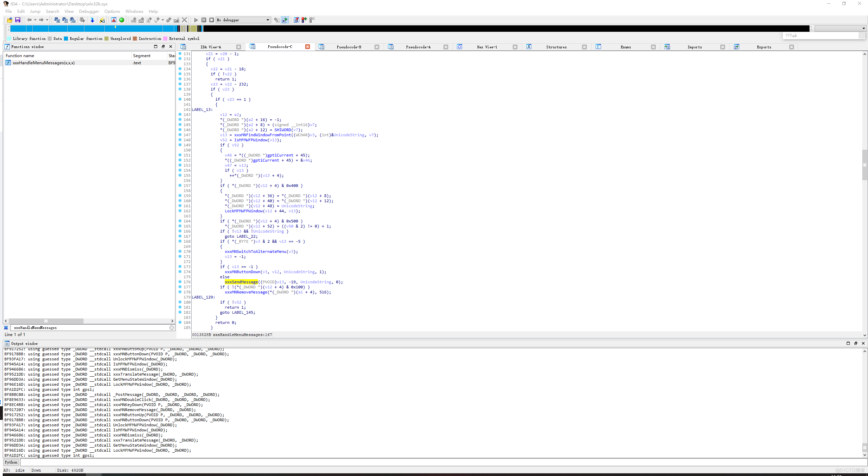Viewport: 868px width, 476px height.
Task: Click the External symbol color swatch
Action: click(x=165, y=39)
